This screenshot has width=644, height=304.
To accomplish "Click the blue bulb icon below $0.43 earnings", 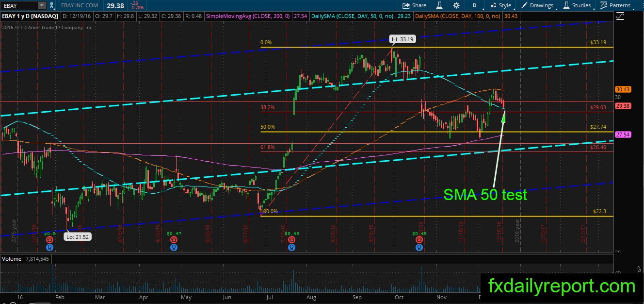I will (x=291, y=247).
